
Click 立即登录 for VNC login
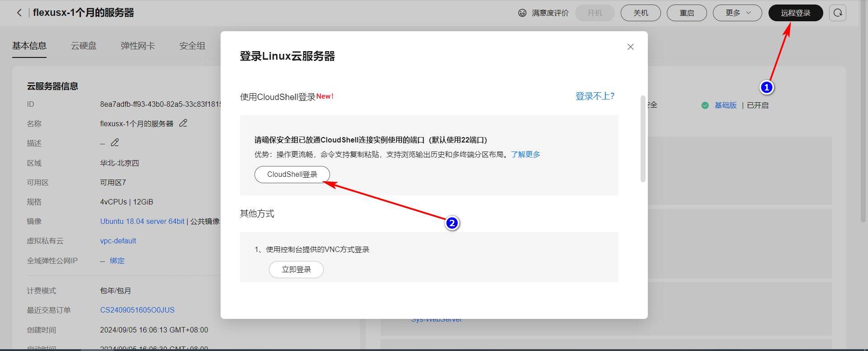[296, 270]
